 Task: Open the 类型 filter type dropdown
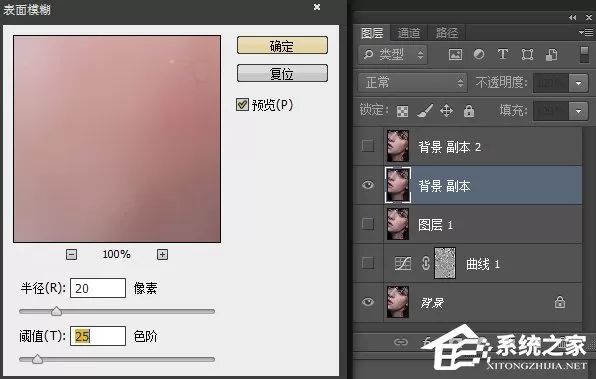point(393,55)
